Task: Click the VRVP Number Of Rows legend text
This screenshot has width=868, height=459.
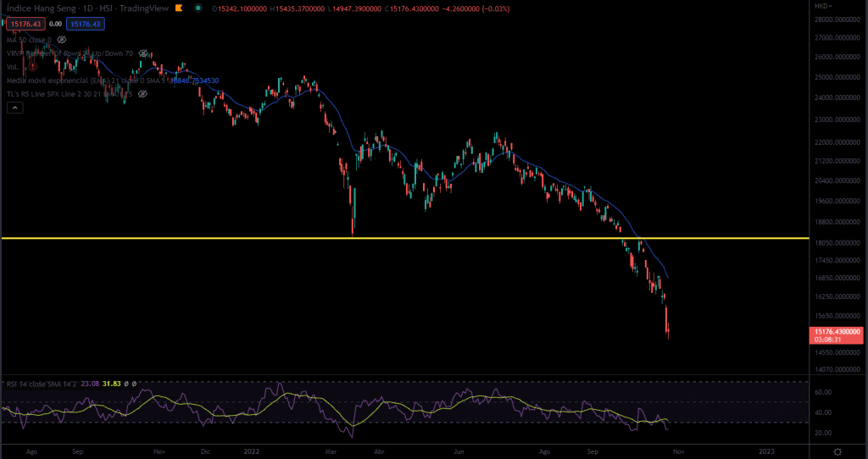Action: pyautogui.click(x=70, y=53)
